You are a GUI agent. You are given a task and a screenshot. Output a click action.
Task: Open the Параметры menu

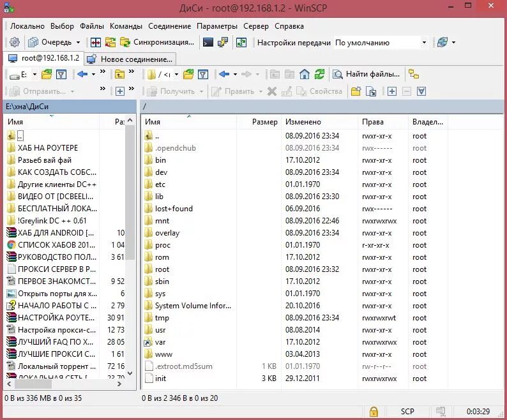217,26
